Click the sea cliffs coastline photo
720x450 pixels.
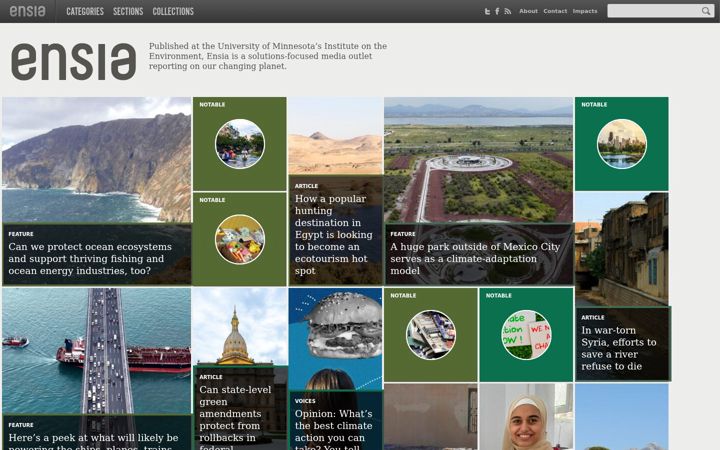97,160
